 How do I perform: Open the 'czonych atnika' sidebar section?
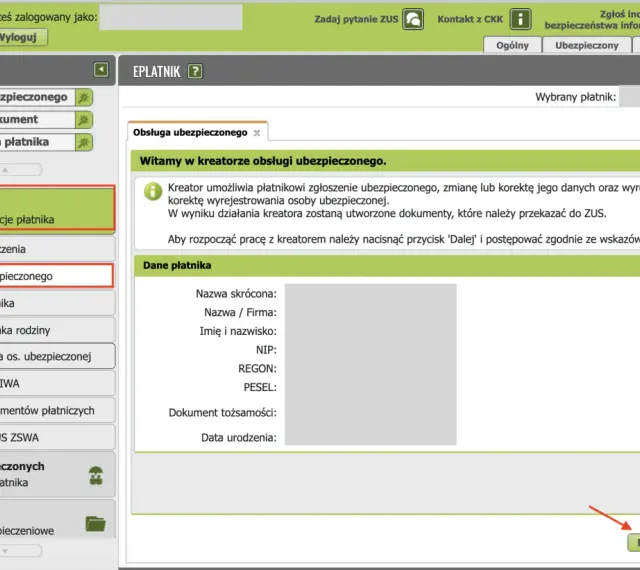pyautogui.click(x=57, y=474)
